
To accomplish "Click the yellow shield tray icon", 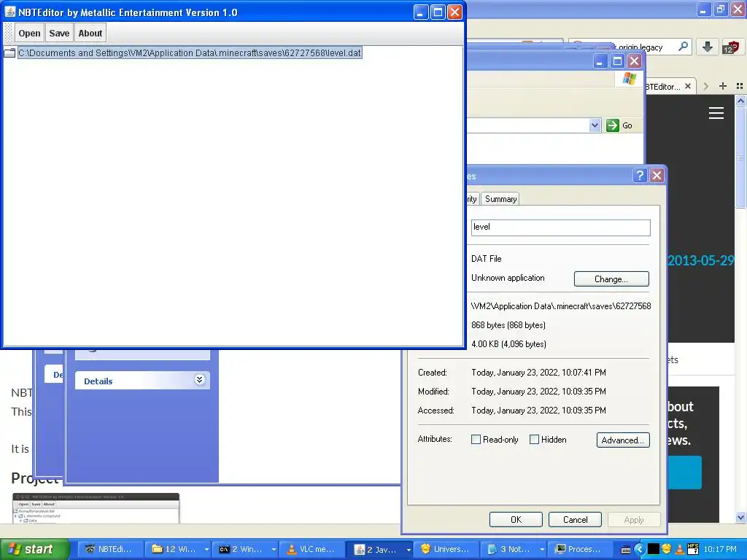I will click(667, 549).
